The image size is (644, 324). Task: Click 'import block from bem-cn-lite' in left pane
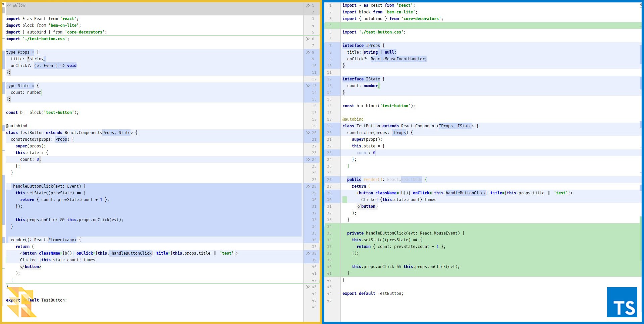pyautogui.click(x=44, y=25)
